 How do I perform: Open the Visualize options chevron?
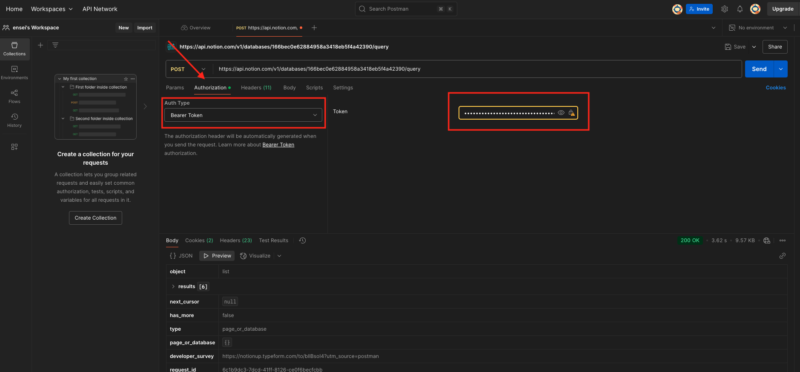tap(279, 256)
